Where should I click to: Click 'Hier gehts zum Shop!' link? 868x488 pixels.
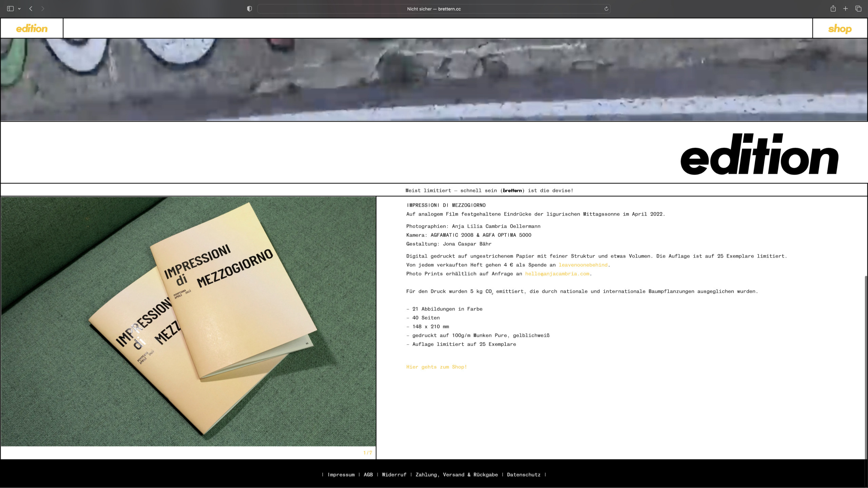[436, 367]
